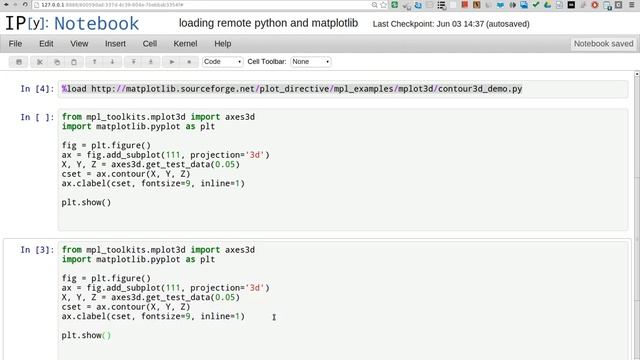The height and width of the screenshot is (360, 640).
Task: Cut the selected cell with scissors icon
Action: click(x=40, y=62)
